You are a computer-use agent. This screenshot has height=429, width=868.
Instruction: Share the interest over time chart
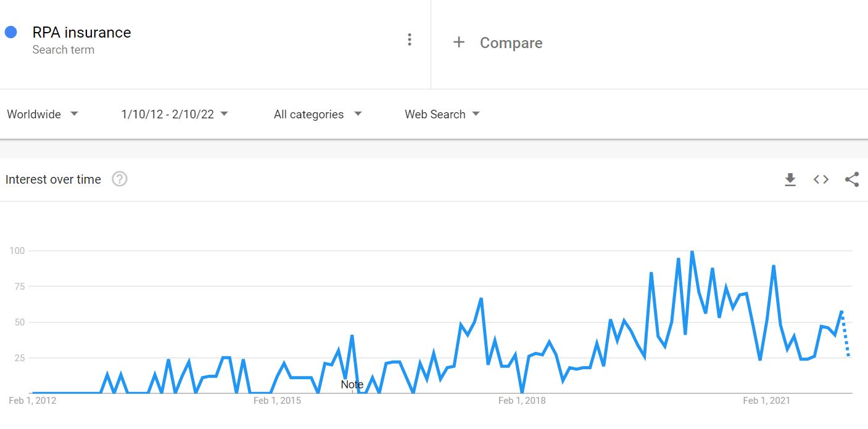point(852,179)
